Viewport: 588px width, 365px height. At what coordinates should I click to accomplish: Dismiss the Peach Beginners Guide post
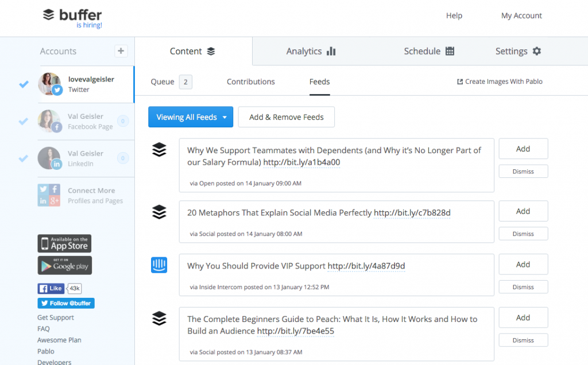click(523, 340)
